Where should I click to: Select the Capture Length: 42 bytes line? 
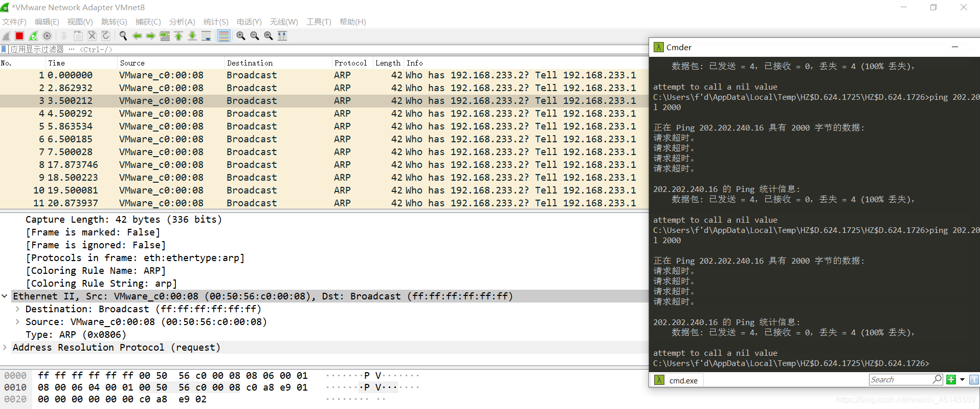(124, 220)
